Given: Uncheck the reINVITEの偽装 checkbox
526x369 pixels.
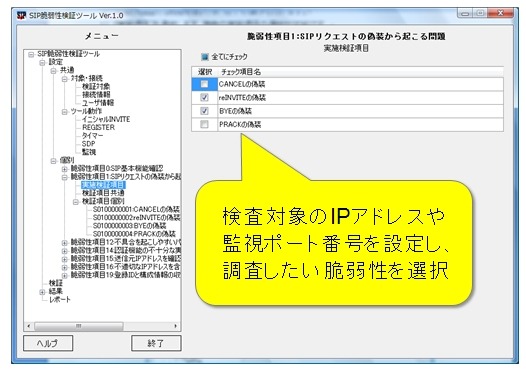Looking at the screenshot, I should point(204,97).
